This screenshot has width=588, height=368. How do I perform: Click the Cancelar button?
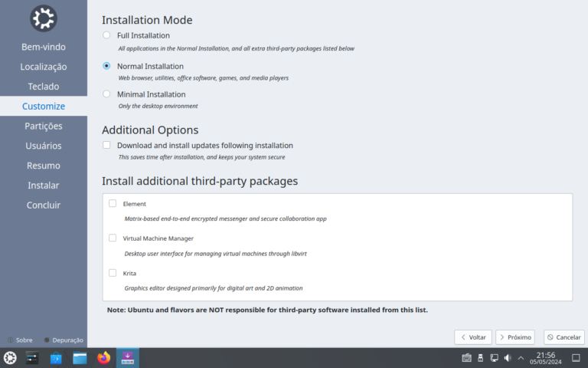point(564,337)
